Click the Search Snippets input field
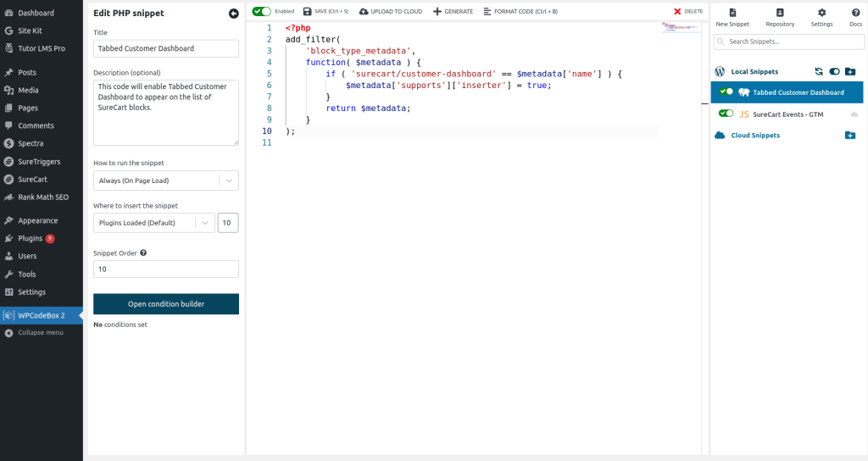This screenshot has height=461, width=868. coord(788,42)
